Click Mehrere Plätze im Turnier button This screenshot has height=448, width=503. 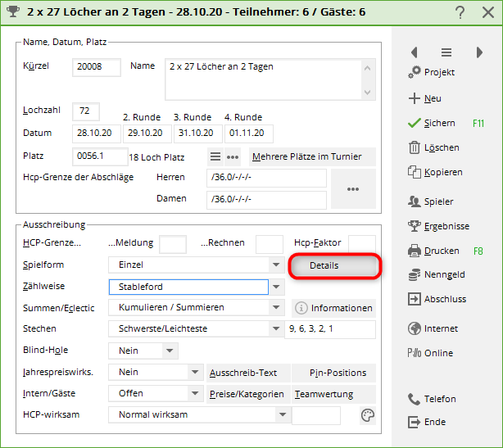pos(312,156)
